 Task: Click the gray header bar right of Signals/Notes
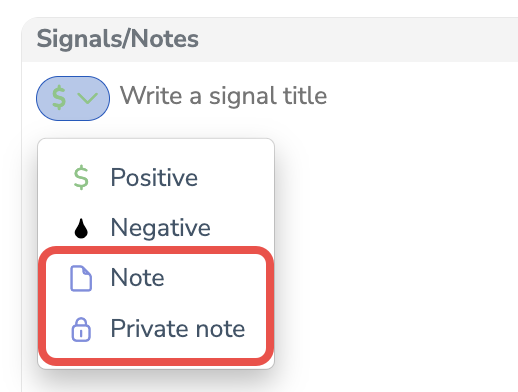pos(358,39)
